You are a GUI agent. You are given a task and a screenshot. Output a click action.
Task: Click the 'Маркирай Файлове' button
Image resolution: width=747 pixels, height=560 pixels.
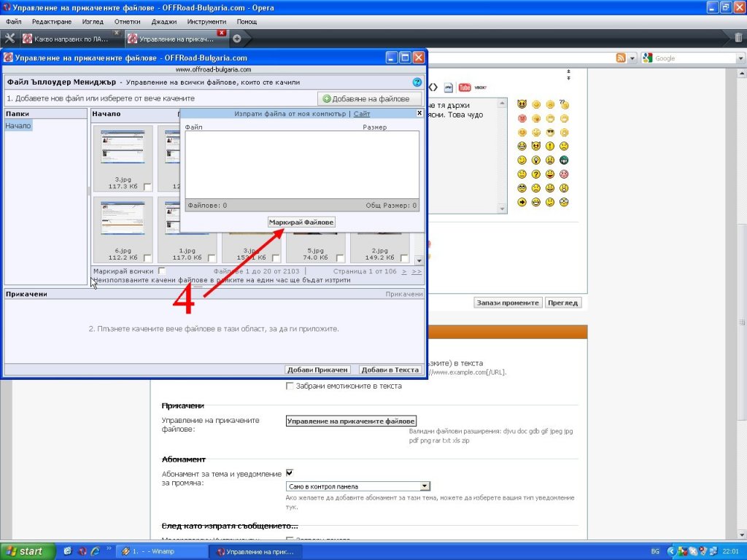[301, 222]
